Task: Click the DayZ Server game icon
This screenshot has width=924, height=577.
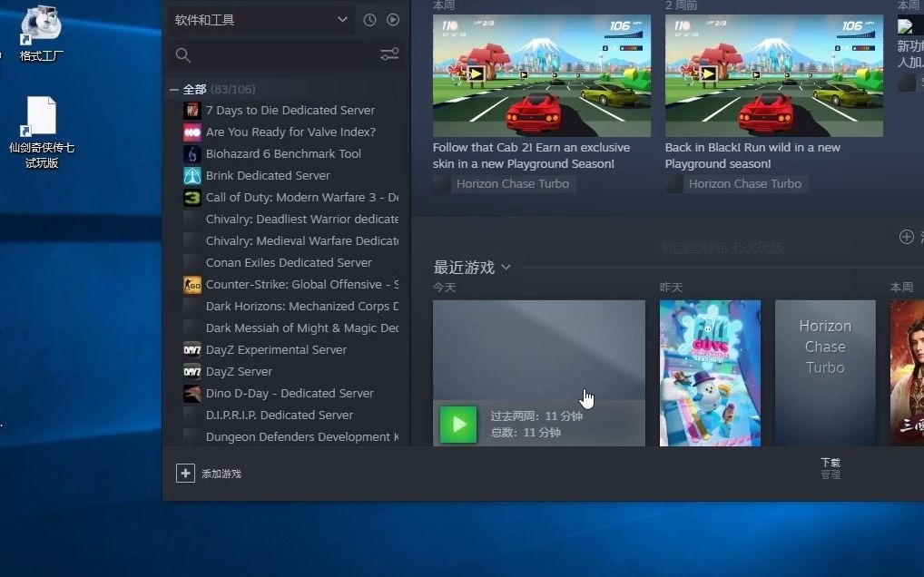Action: 192,371
